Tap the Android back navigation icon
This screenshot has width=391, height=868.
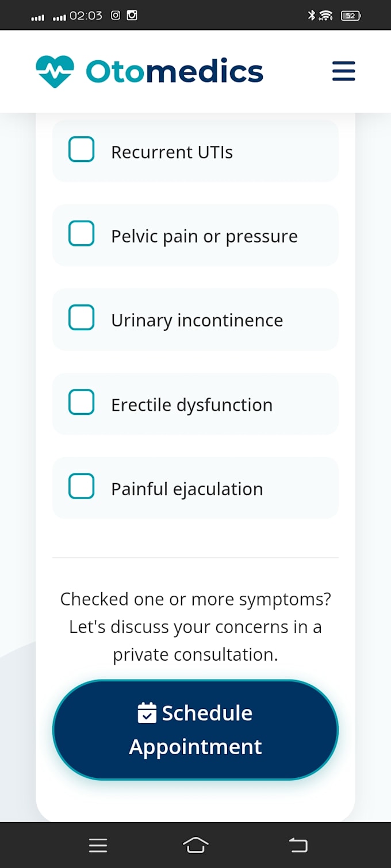click(298, 845)
